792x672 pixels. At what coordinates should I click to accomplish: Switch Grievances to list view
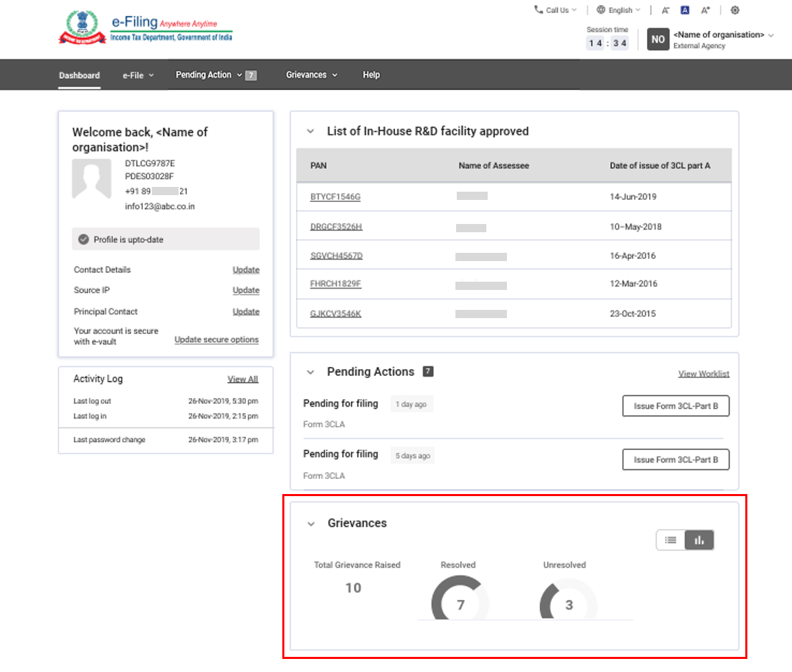click(671, 540)
